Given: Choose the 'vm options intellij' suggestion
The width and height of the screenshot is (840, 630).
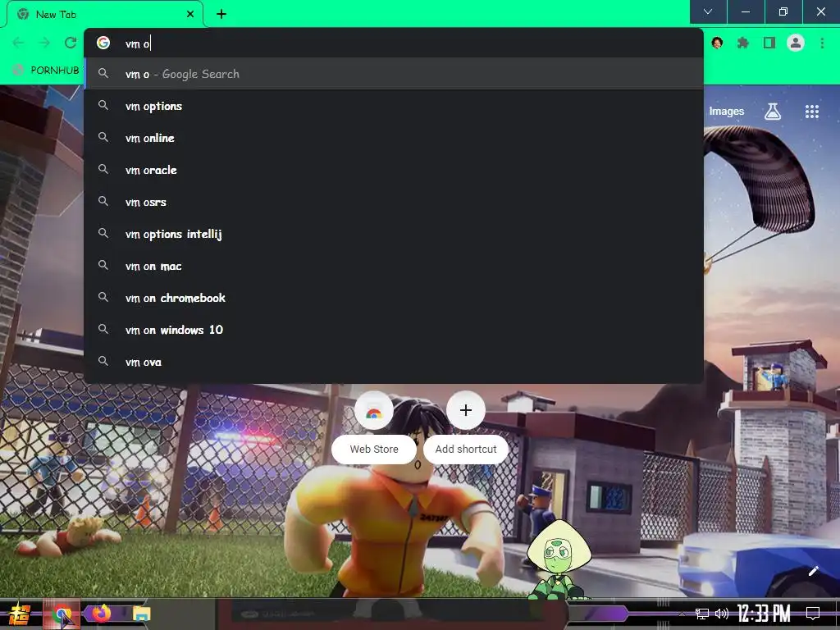Looking at the screenshot, I should (x=394, y=234).
